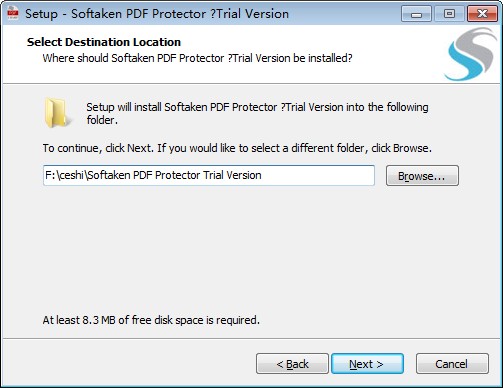Go to the previous step with Back
This screenshot has width=503, height=388.
292,364
